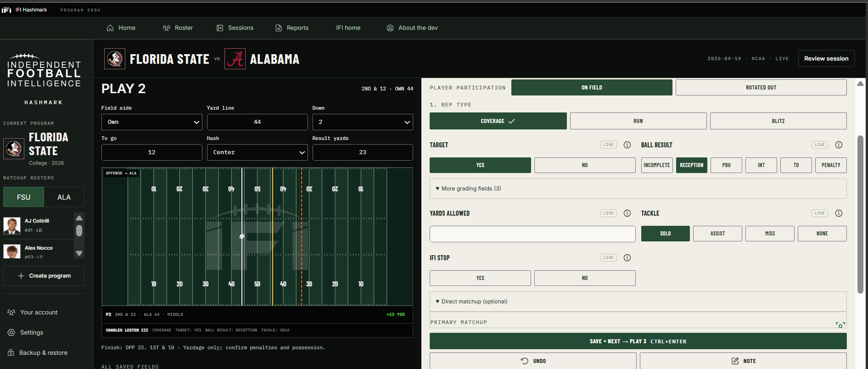The height and width of the screenshot is (369, 868).
Task: Mark ball result as PBU
Action: click(x=726, y=165)
